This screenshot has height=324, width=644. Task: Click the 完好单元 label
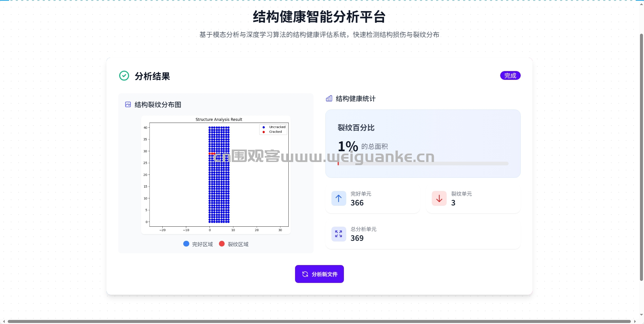pos(361,194)
